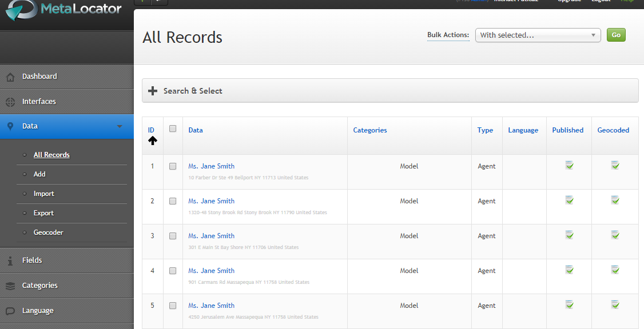644x329 pixels.
Task: Toggle the Published icon for record 1
Action: [x=569, y=165]
